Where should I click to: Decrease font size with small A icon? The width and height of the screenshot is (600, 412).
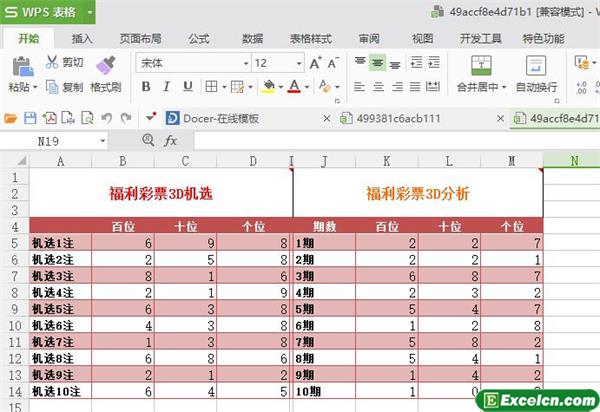tap(333, 63)
